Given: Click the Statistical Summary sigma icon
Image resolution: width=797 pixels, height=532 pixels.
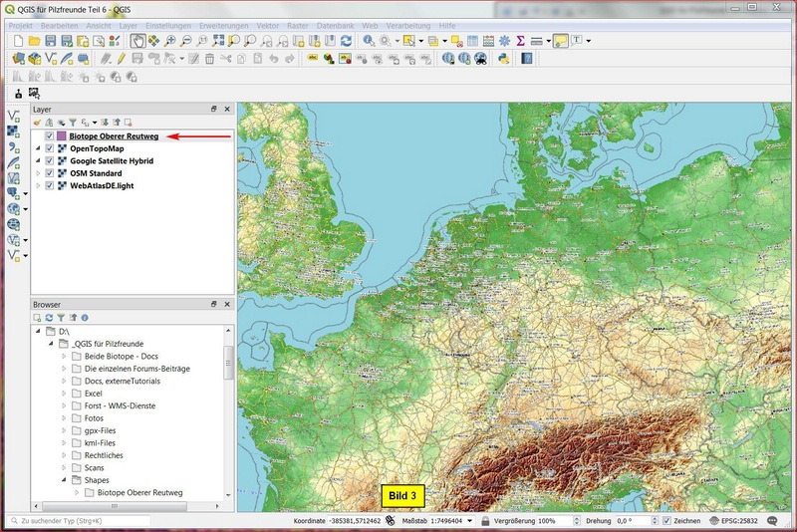Looking at the screenshot, I should point(520,41).
